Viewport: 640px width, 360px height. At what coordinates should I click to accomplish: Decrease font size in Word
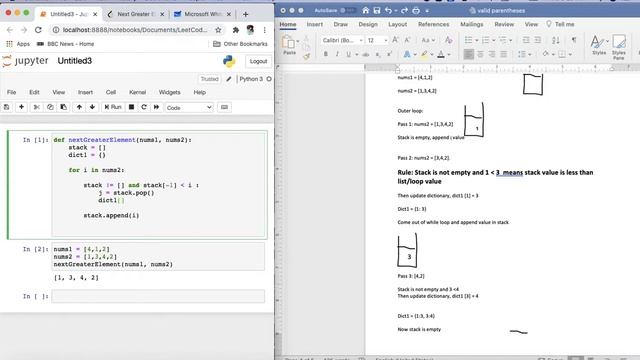click(407, 40)
